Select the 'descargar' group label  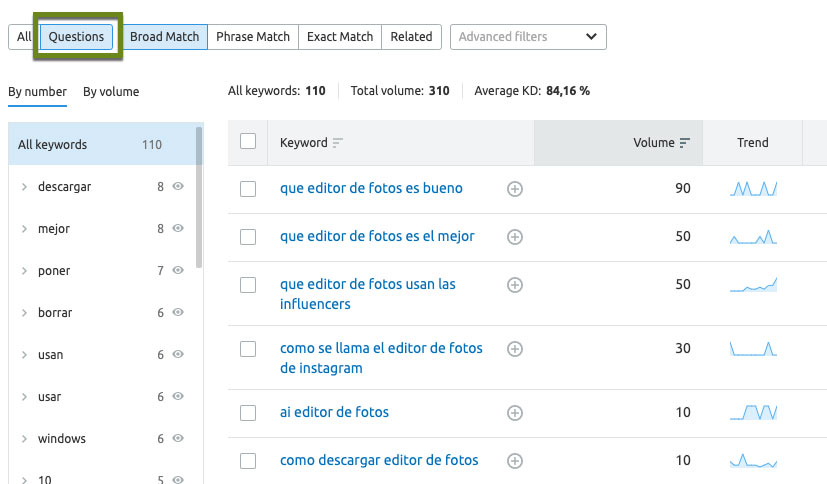pyautogui.click(x=64, y=187)
